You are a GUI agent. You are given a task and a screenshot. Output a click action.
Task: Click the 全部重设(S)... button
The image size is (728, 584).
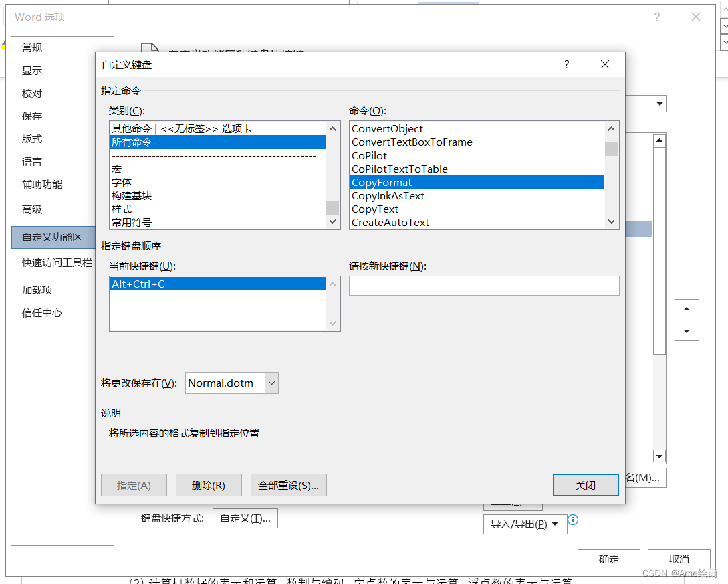(x=288, y=485)
